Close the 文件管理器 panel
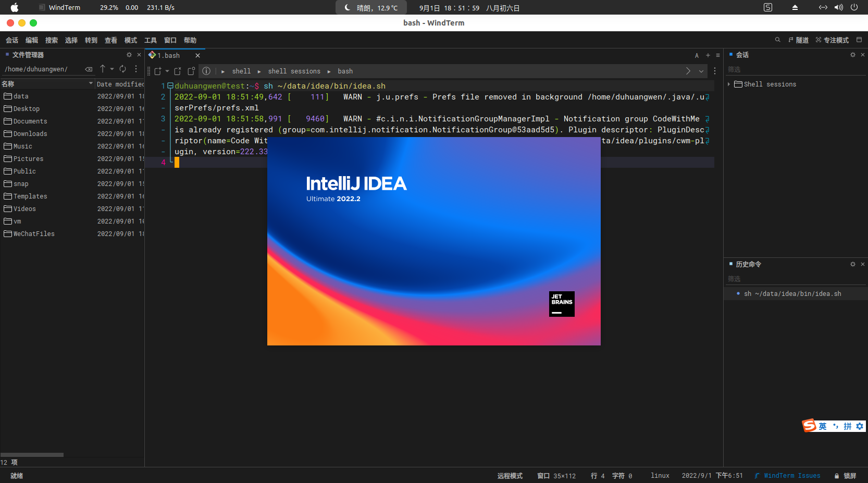This screenshot has height=483, width=868. (x=139, y=55)
